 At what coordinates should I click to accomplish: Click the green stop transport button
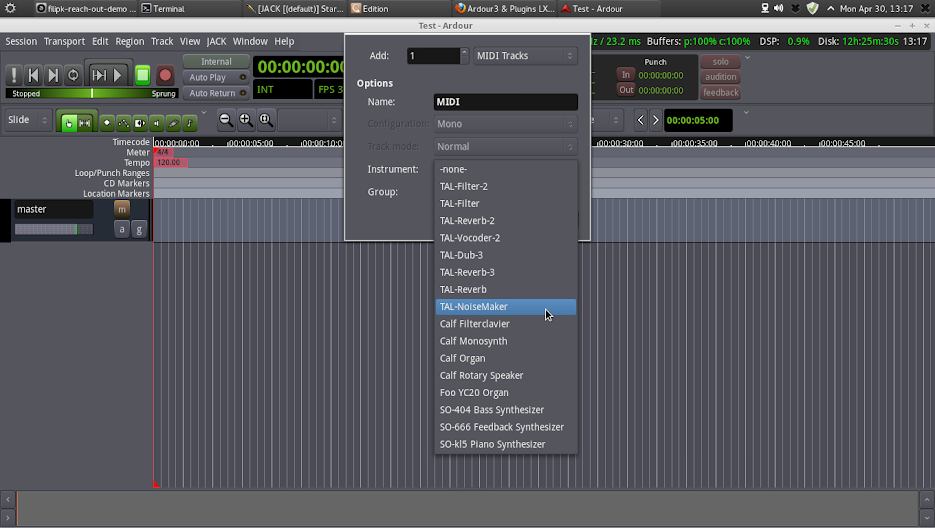143,75
